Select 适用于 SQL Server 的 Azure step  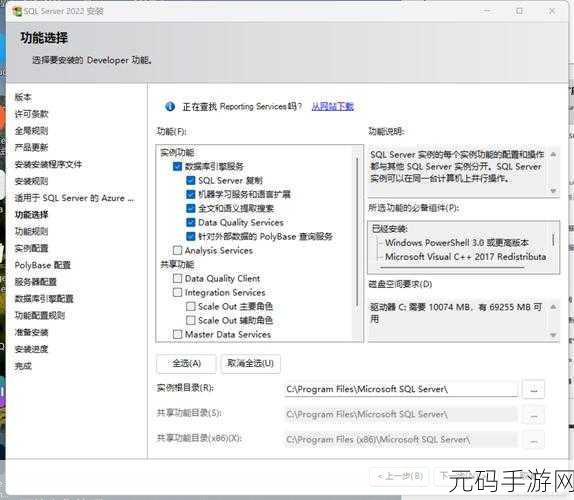coord(75,198)
